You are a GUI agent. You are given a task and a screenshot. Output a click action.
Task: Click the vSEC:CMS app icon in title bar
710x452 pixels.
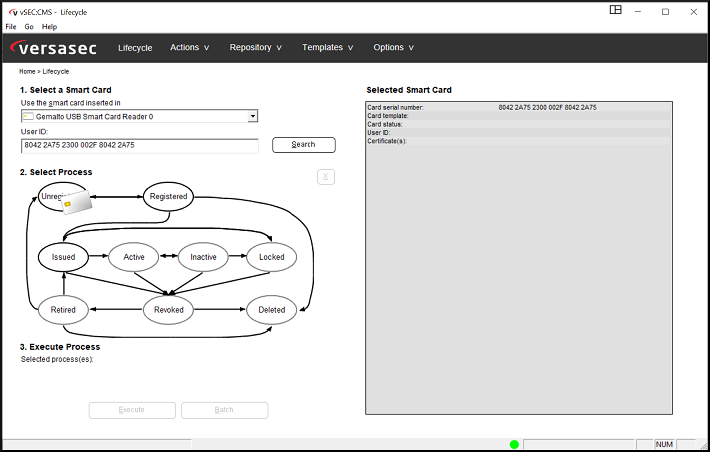click(x=13, y=12)
